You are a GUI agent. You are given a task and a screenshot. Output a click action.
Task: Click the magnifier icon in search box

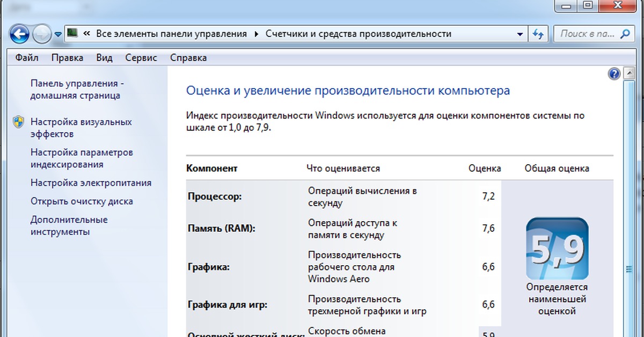pos(625,34)
